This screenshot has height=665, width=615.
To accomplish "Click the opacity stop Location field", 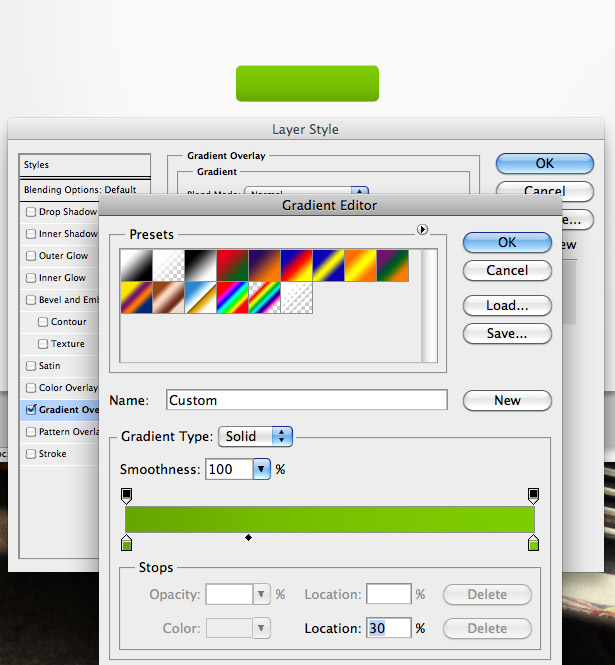I will (389, 594).
